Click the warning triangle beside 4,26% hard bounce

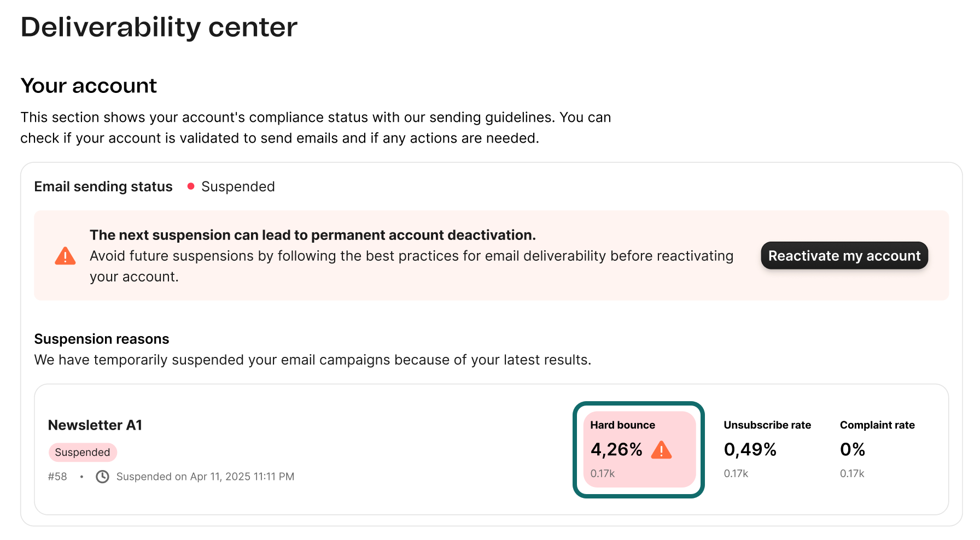661,450
